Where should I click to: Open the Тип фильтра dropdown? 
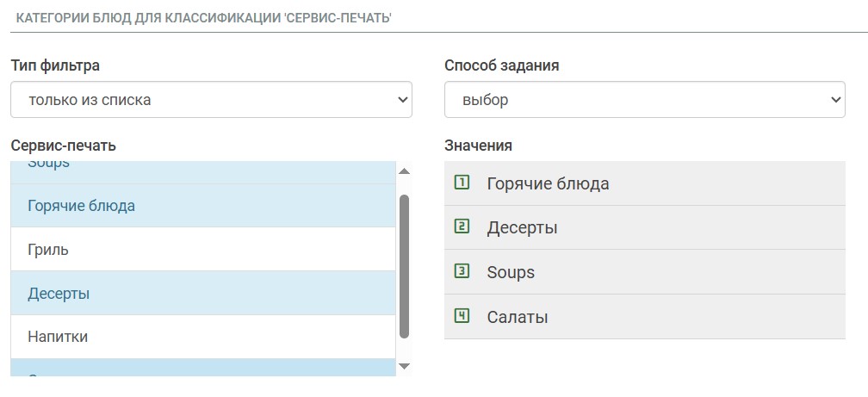click(x=211, y=100)
